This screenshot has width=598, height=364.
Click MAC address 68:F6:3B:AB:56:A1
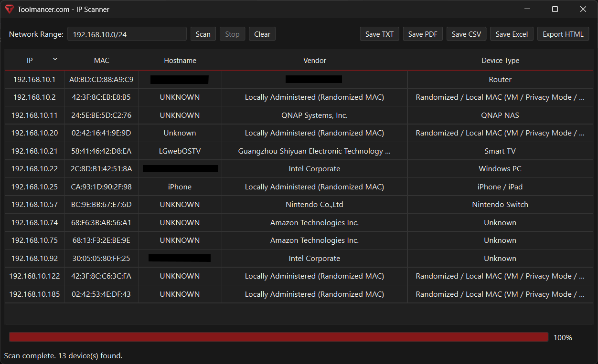(101, 222)
